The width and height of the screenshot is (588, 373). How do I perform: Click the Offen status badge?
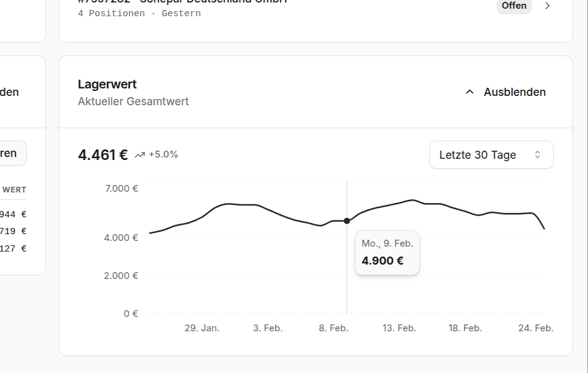(x=514, y=6)
